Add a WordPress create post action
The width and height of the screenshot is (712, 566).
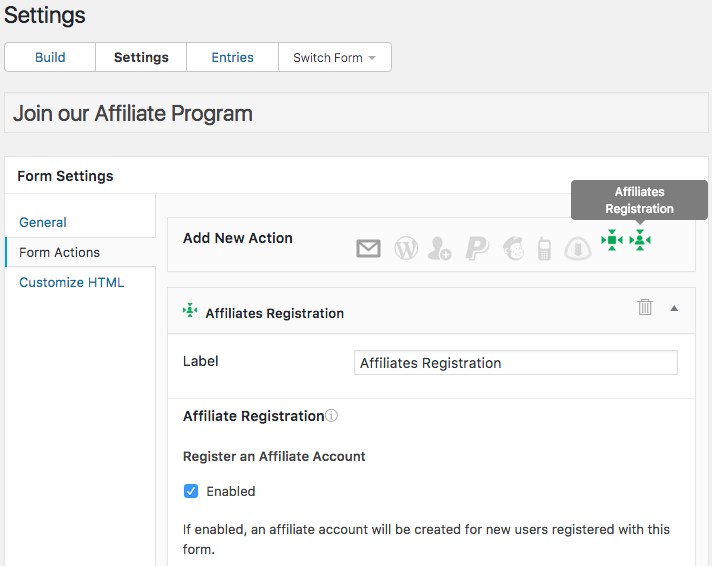tap(405, 248)
